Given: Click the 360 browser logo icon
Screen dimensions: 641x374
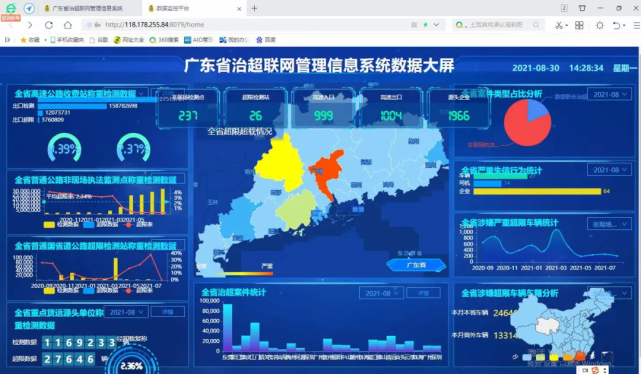Looking at the screenshot, I should (10, 8).
